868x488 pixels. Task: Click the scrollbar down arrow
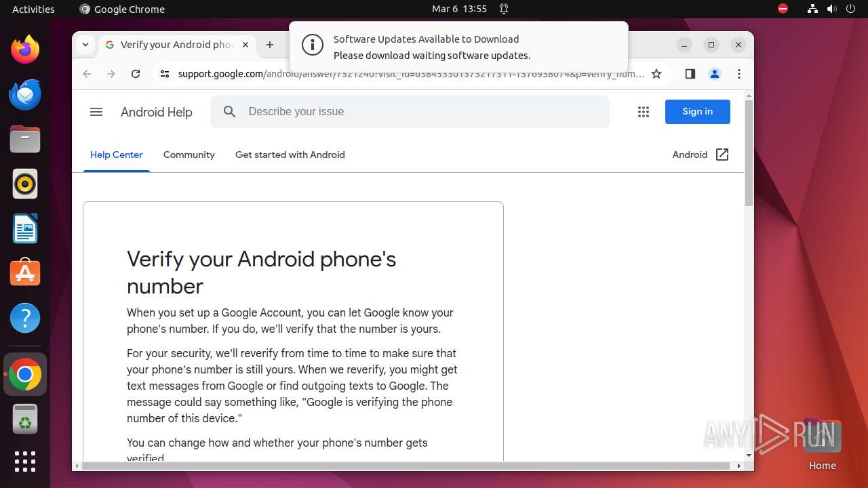click(x=749, y=456)
